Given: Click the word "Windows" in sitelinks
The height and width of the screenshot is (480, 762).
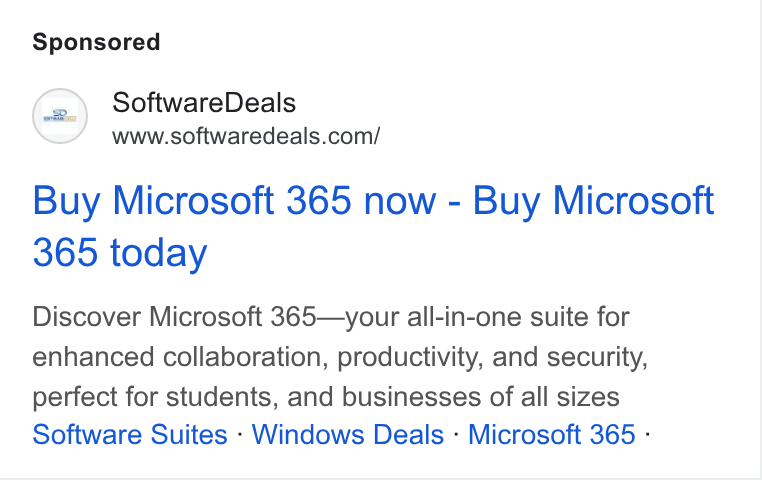Looking at the screenshot, I should (308, 434).
